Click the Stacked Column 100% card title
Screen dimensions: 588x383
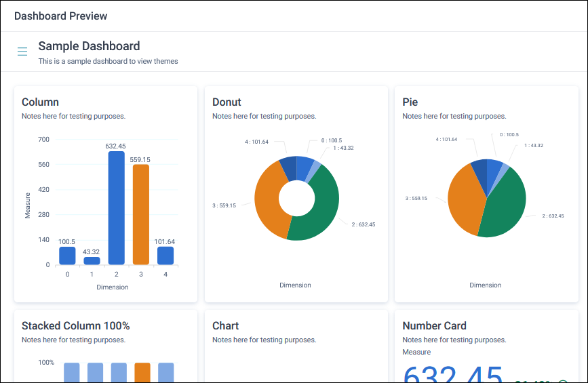(76, 325)
